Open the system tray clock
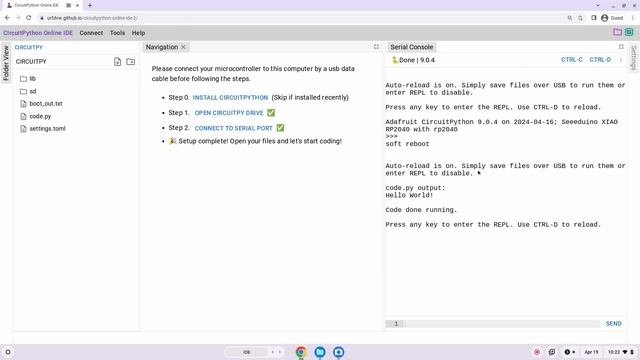The width and height of the screenshot is (640, 360). point(620,352)
